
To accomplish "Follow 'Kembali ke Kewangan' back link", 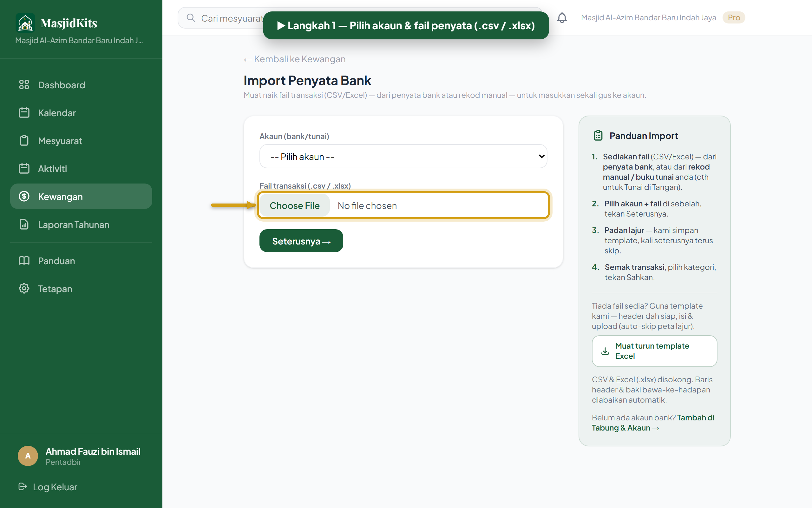I will 295,59.
